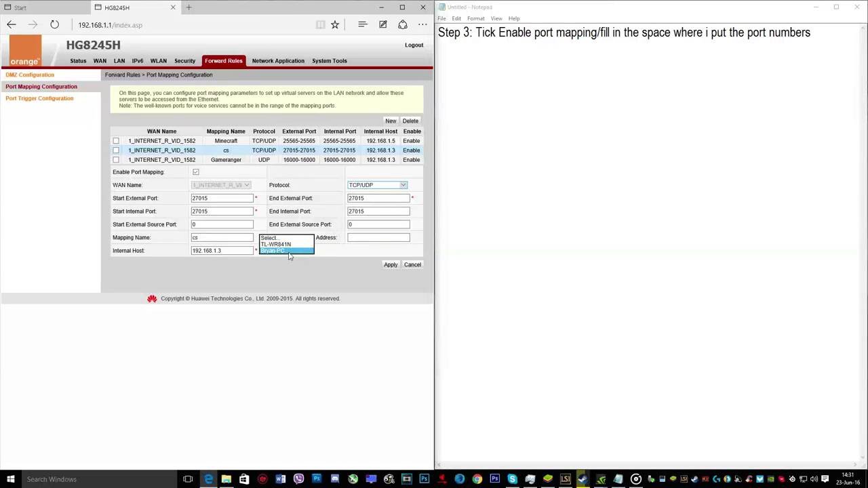Screen dimensions: 868x488
Task: Click the Make a Web Note icon
Action: point(383,24)
